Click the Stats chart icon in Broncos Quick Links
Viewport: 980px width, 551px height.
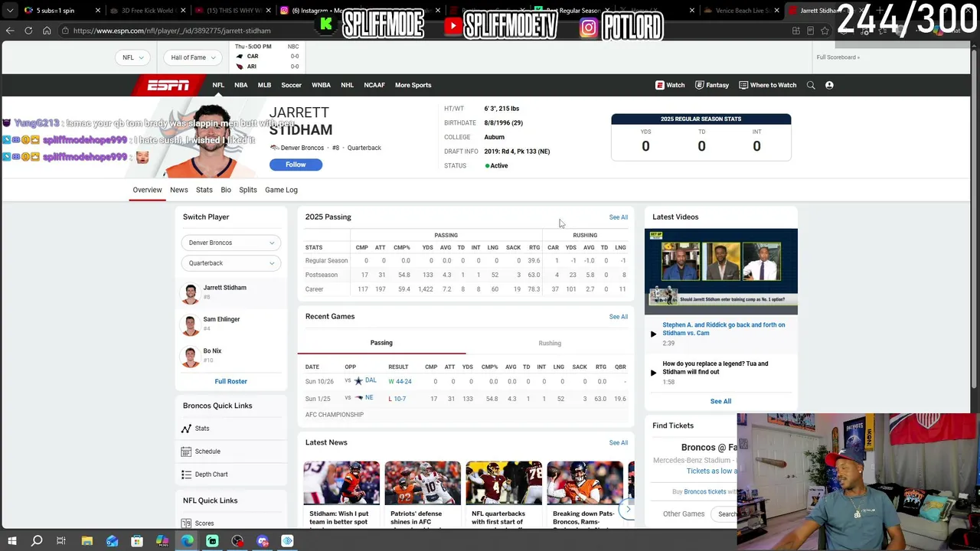click(186, 429)
